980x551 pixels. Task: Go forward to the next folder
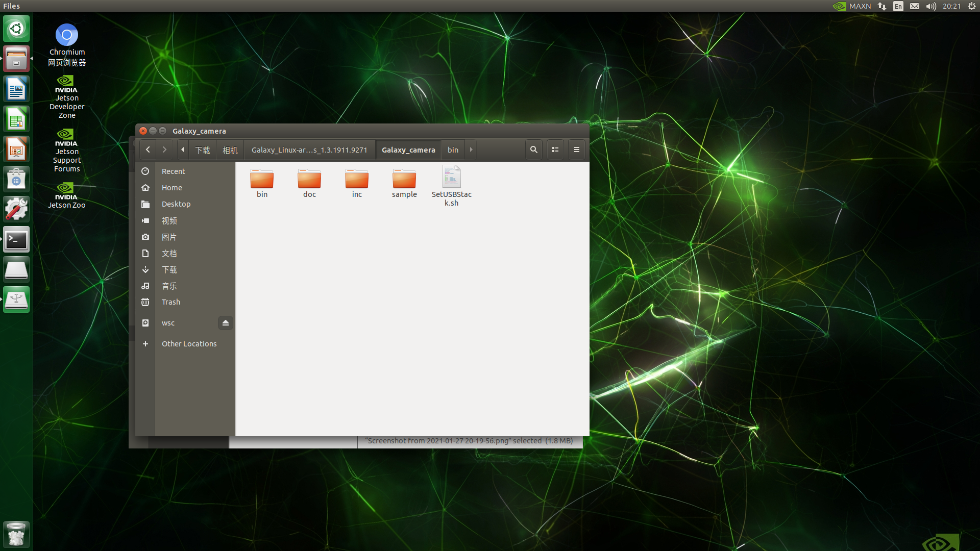(x=164, y=149)
